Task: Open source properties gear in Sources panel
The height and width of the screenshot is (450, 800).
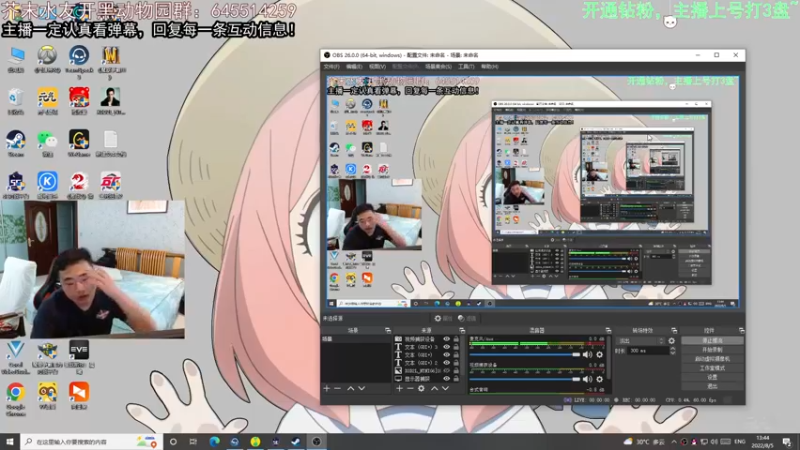Action: (x=421, y=389)
